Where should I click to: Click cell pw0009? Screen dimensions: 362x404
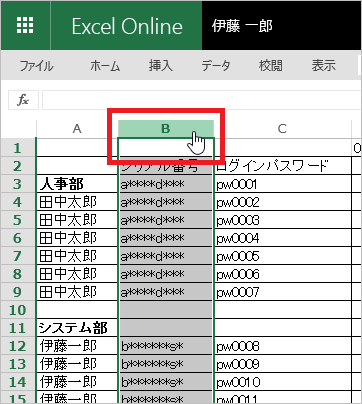click(x=283, y=364)
